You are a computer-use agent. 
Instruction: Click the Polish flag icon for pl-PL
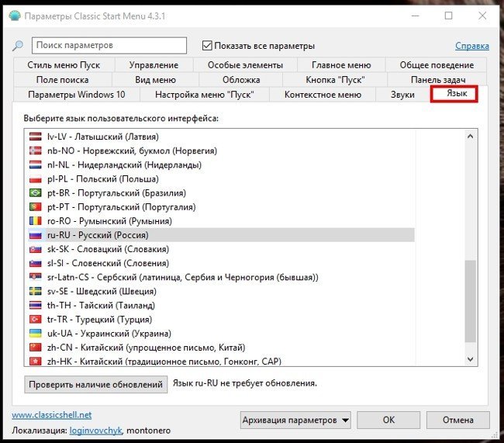tap(36, 179)
